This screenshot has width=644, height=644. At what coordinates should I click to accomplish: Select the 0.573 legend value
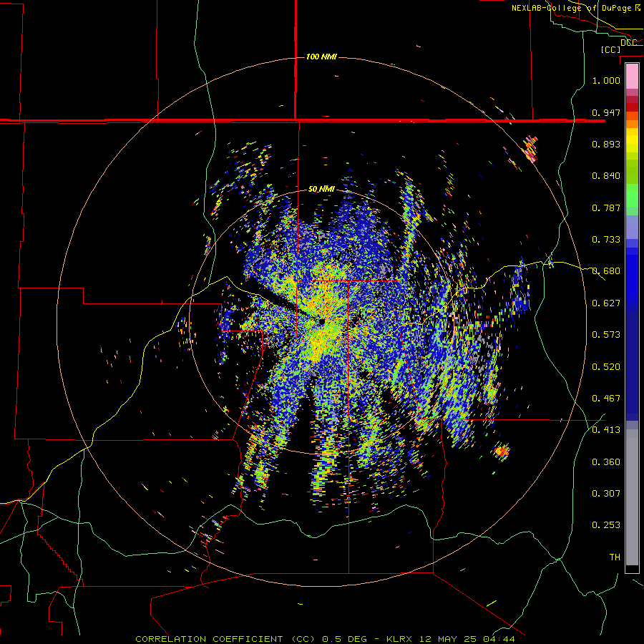pos(606,335)
